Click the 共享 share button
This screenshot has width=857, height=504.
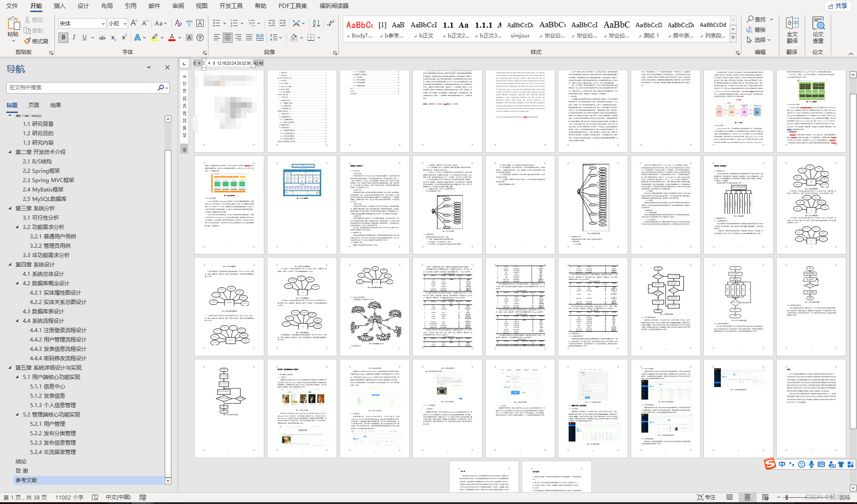click(837, 6)
